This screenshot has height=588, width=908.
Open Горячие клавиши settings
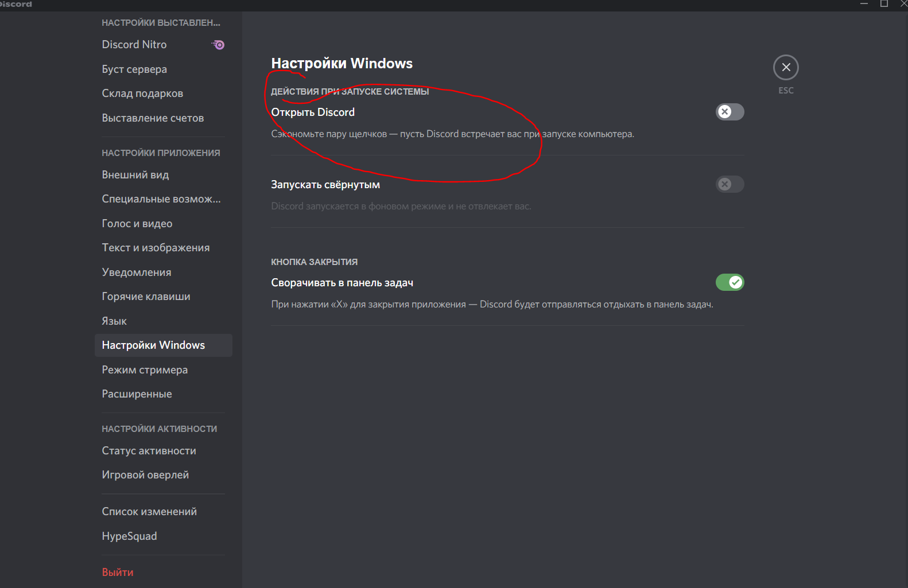point(164,297)
